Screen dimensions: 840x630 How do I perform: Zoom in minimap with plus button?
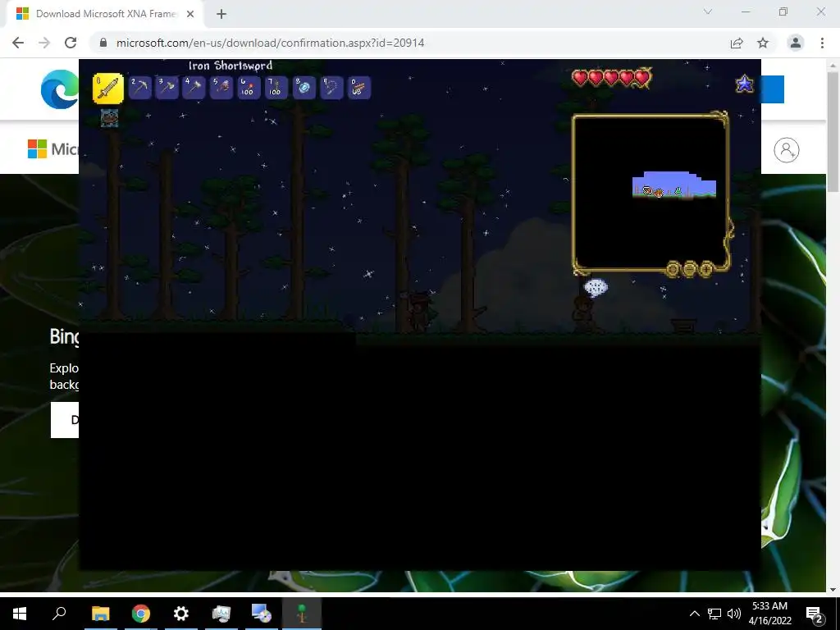pyautogui.click(x=706, y=269)
